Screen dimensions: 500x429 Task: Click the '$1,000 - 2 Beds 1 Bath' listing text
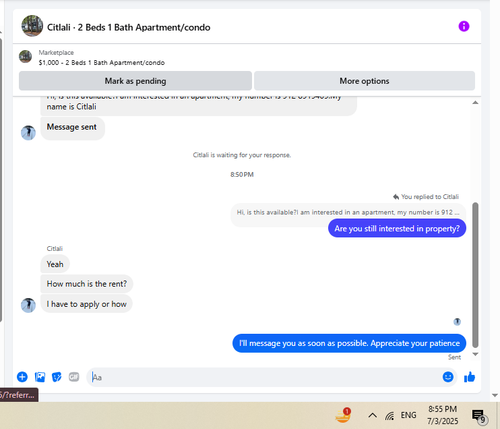tap(102, 63)
